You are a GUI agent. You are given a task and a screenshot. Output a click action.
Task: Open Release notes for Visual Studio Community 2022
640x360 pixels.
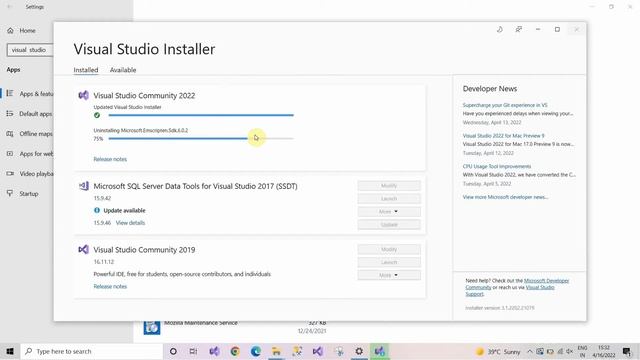(110, 159)
